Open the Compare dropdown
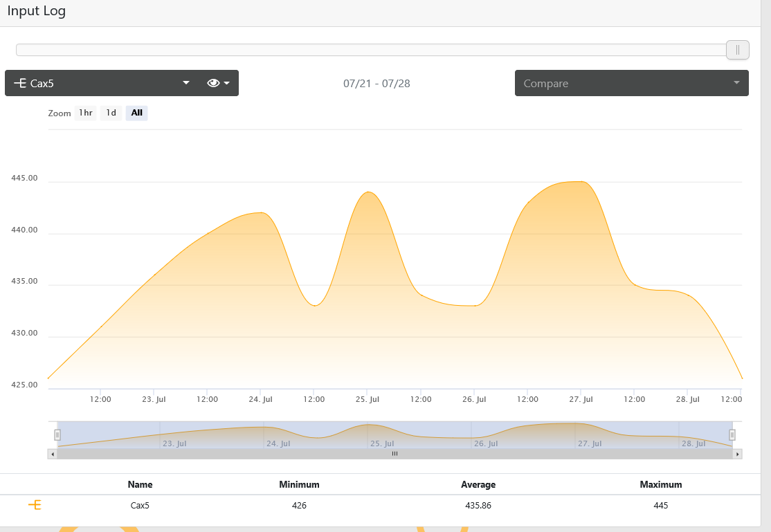The height and width of the screenshot is (532, 771). [631, 83]
